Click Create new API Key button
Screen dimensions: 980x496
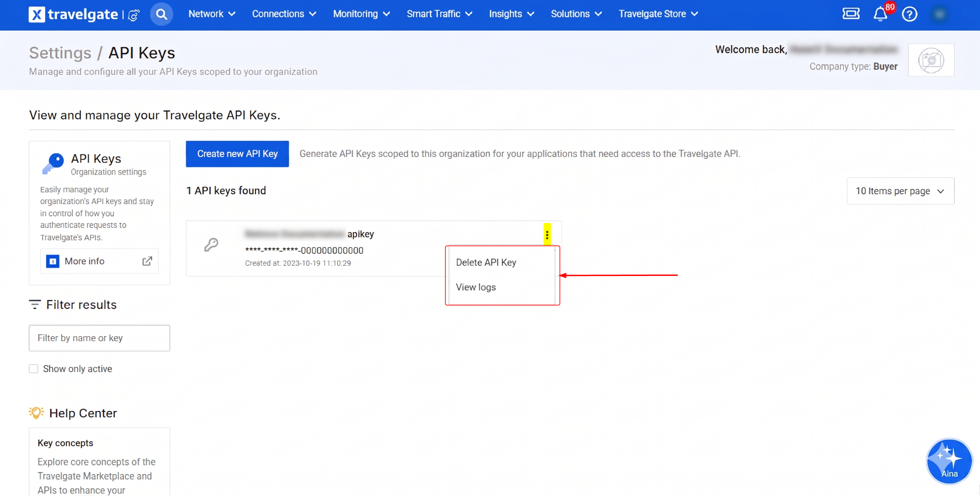click(237, 154)
